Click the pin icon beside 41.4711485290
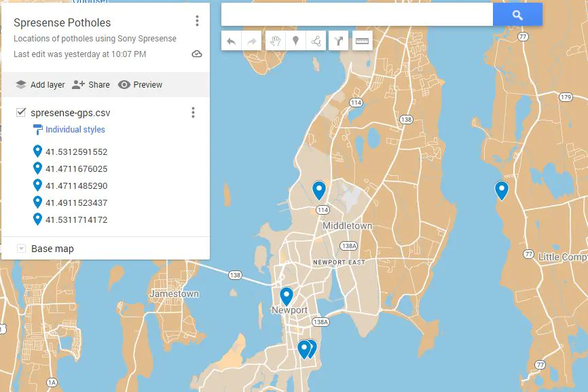This screenshot has width=588, height=392. click(x=37, y=185)
